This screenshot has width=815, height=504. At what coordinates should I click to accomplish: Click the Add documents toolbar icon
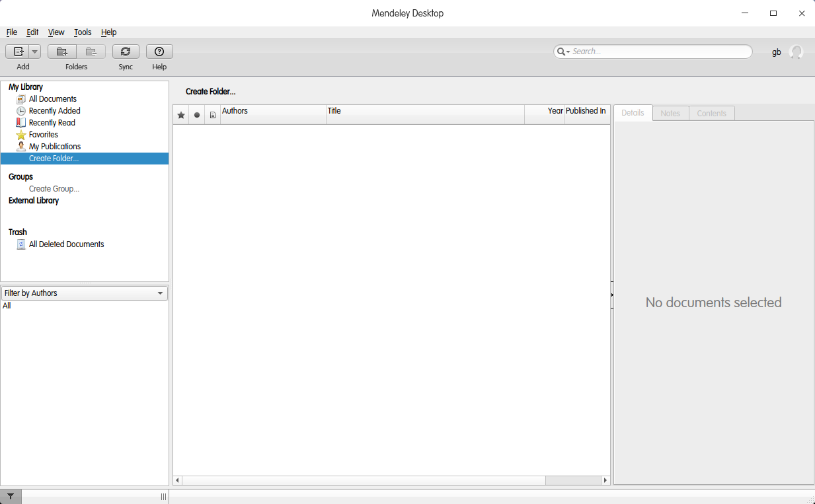click(19, 52)
